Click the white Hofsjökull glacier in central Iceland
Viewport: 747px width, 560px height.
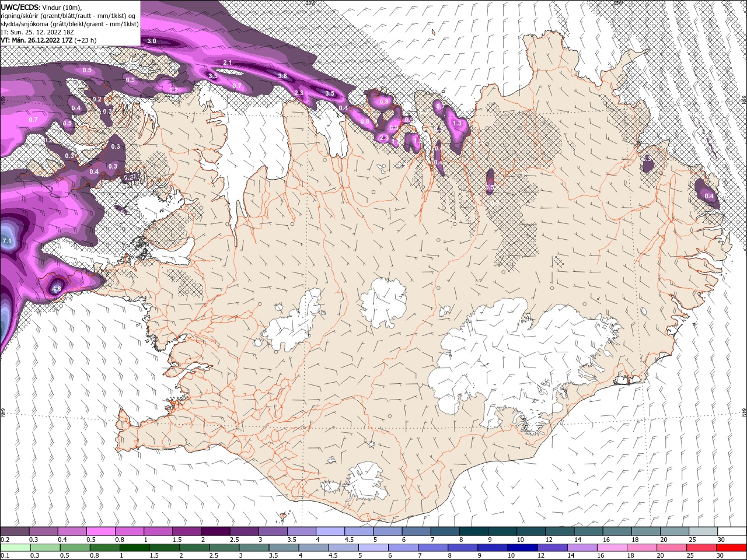pos(383,302)
